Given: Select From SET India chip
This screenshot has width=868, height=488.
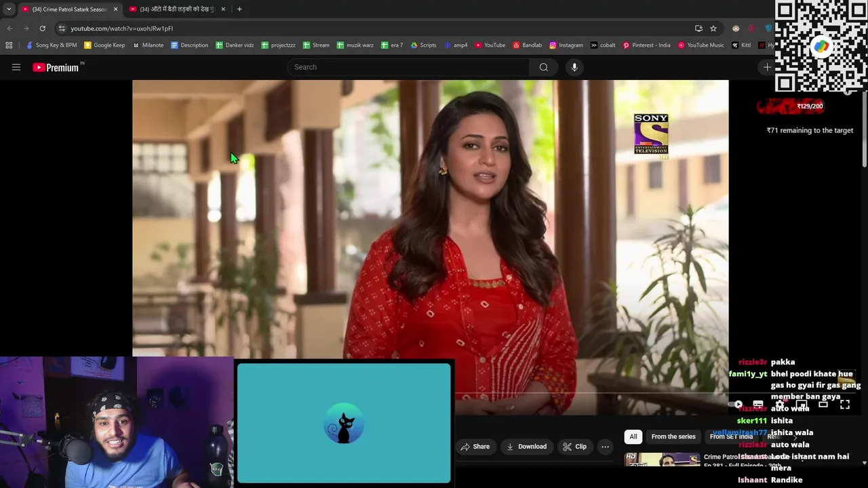Looking at the screenshot, I should click(x=731, y=436).
